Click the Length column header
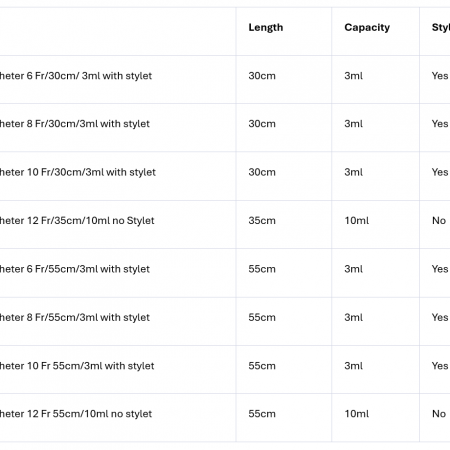 (266, 27)
